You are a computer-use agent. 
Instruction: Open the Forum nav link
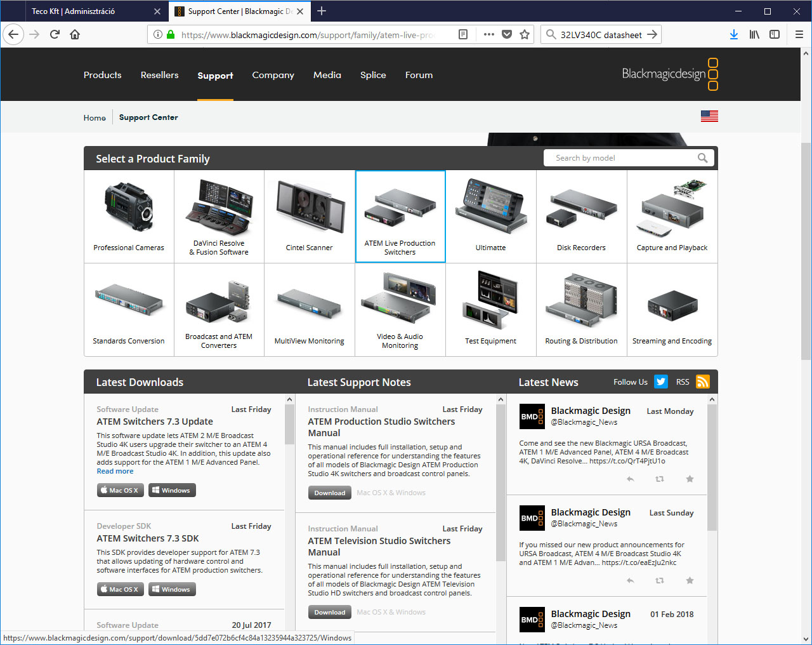pyautogui.click(x=419, y=75)
